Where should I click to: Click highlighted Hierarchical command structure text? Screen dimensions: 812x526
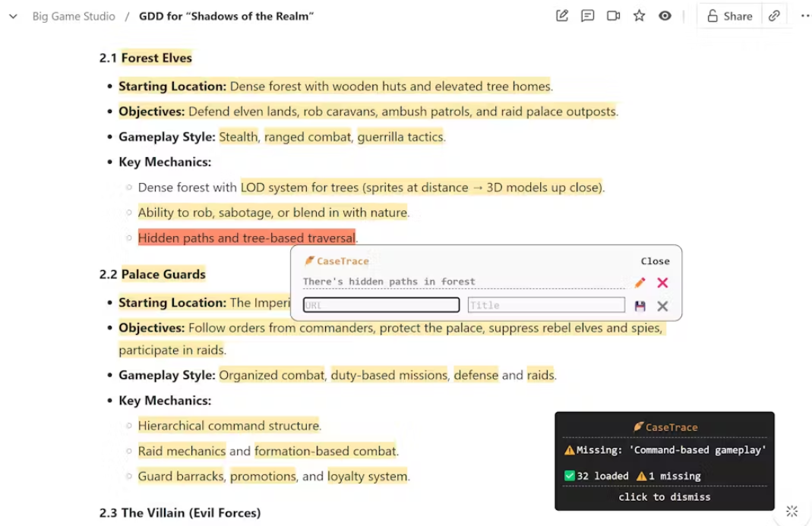point(229,426)
